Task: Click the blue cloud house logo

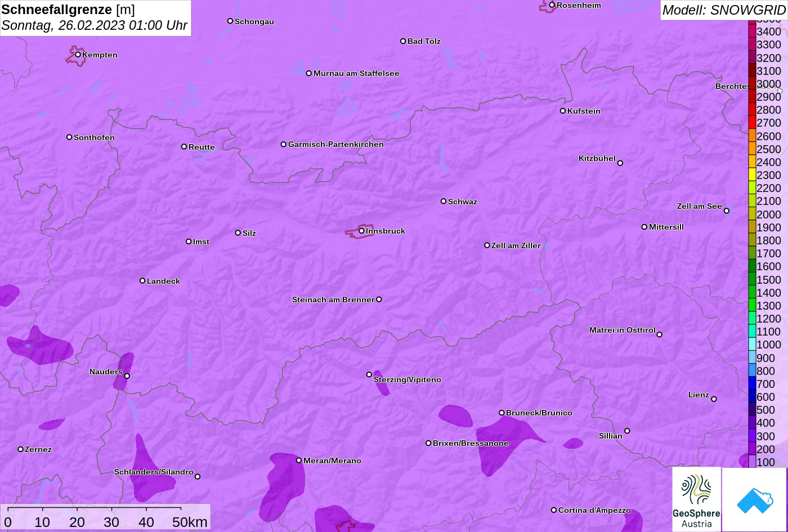Action: click(754, 499)
